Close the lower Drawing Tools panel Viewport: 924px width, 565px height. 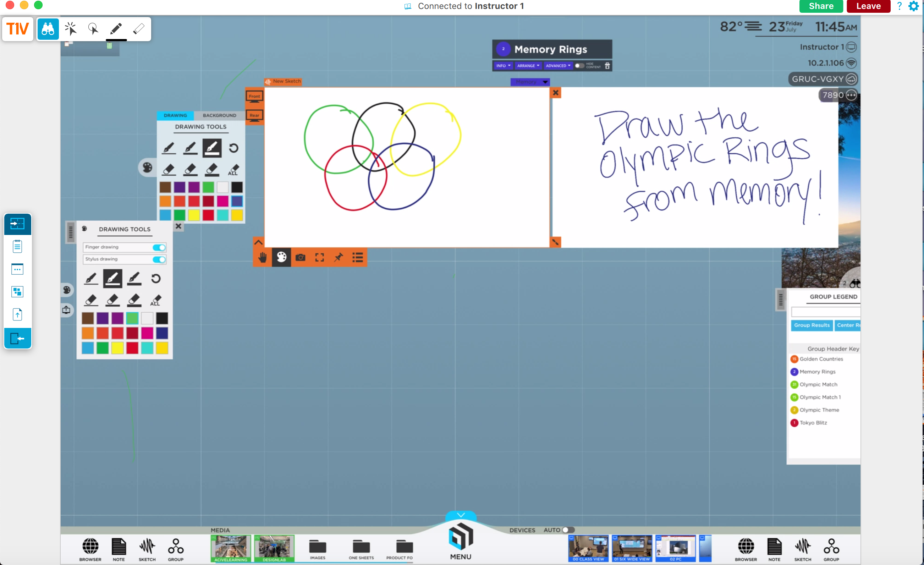pos(178,226)
